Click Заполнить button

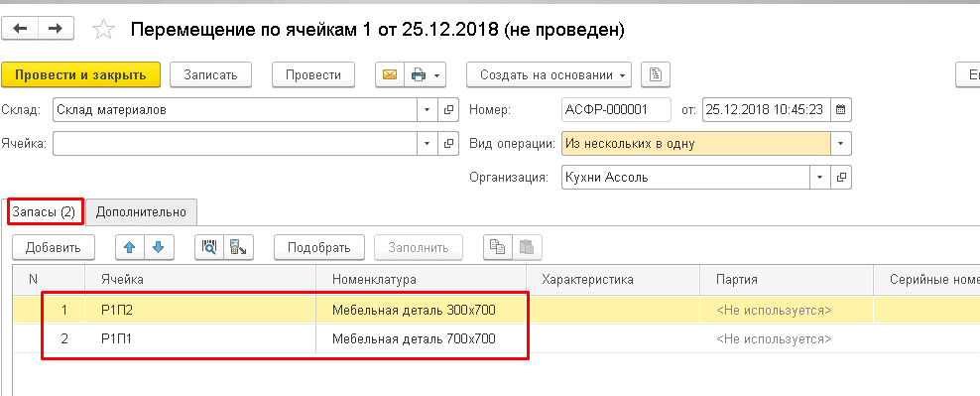(x=419, y=247)
